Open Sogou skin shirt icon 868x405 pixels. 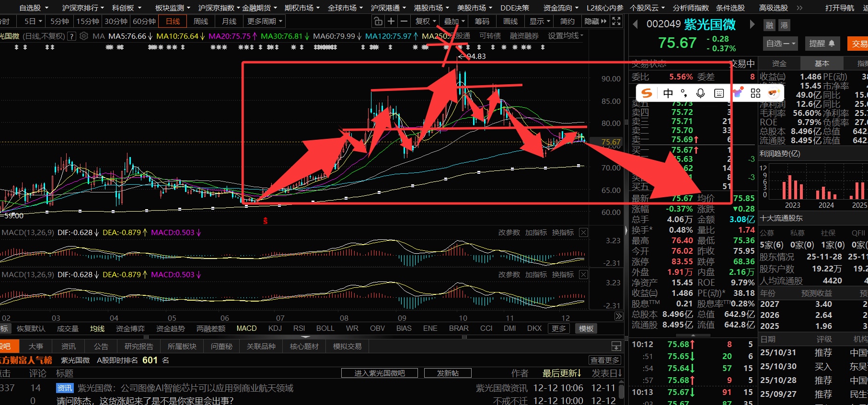pos(738,93)
